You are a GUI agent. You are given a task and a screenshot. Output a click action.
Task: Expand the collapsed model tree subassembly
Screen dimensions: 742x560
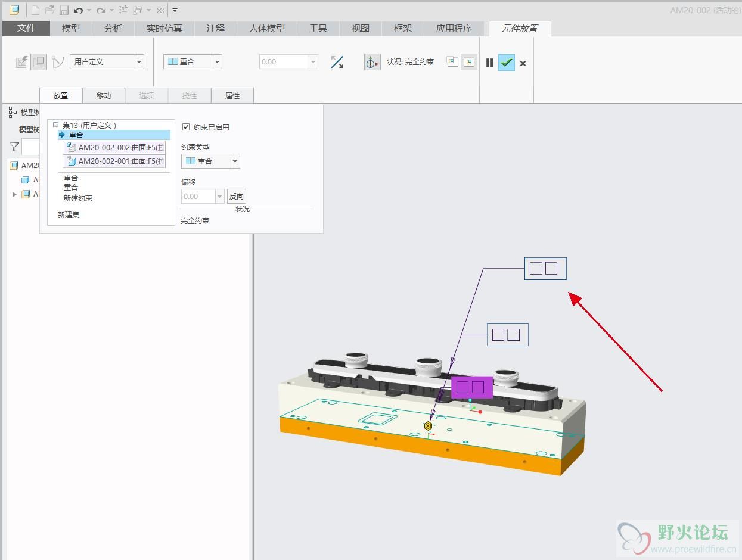15,194
